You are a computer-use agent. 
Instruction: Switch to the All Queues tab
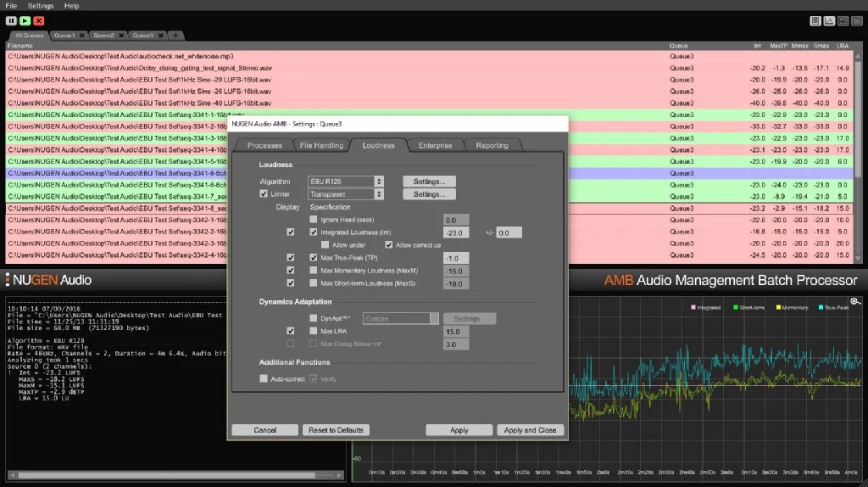(29, 36)
